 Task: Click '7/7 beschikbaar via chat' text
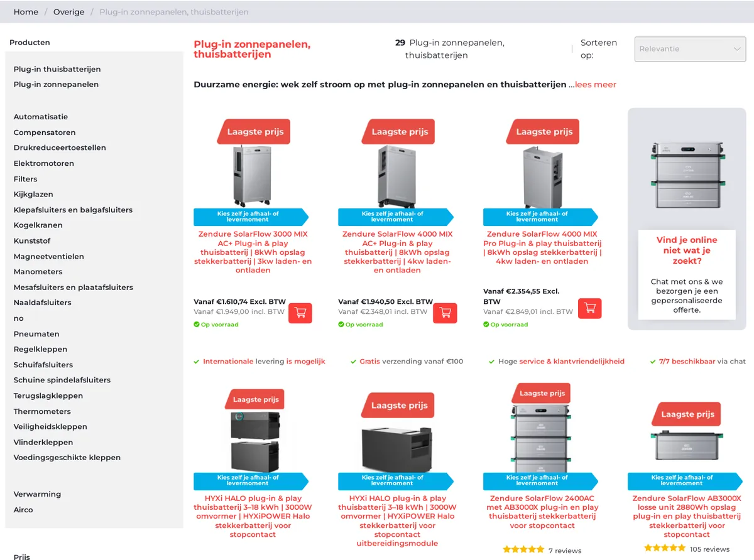[x=702, y=362]
